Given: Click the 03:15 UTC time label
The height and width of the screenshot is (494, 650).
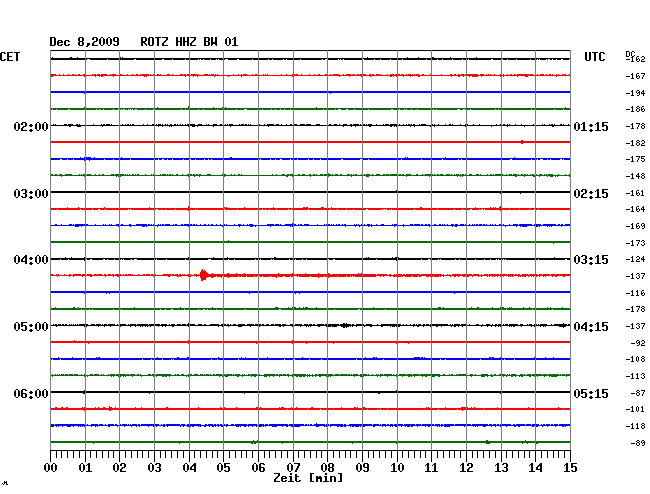Looking at the screenshot, I should pos(591,260).
